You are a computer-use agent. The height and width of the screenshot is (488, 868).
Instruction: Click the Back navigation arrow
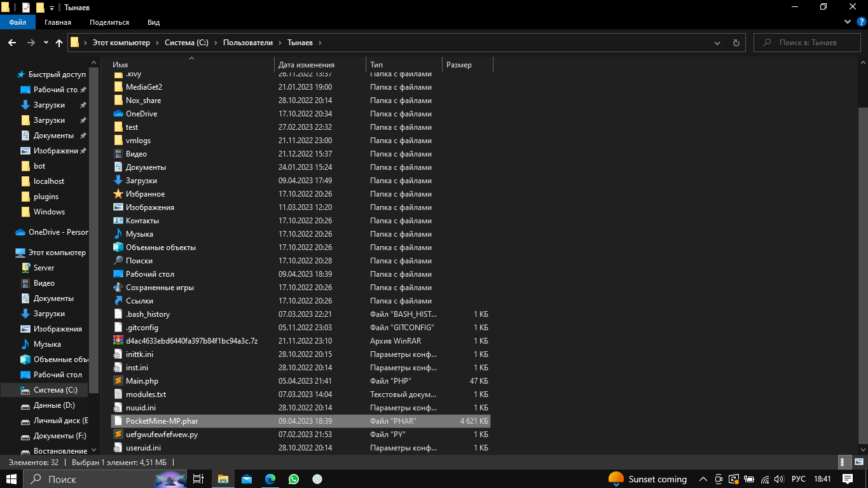(11, 43)
